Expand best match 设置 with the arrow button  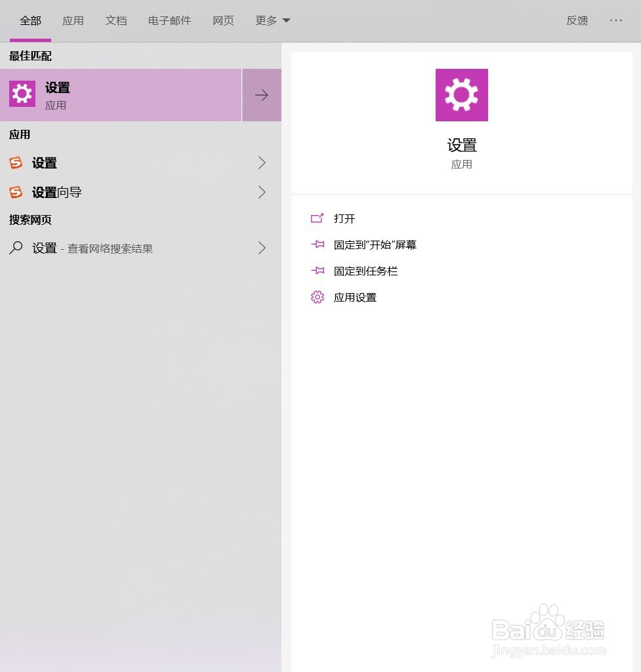(262, 94)
